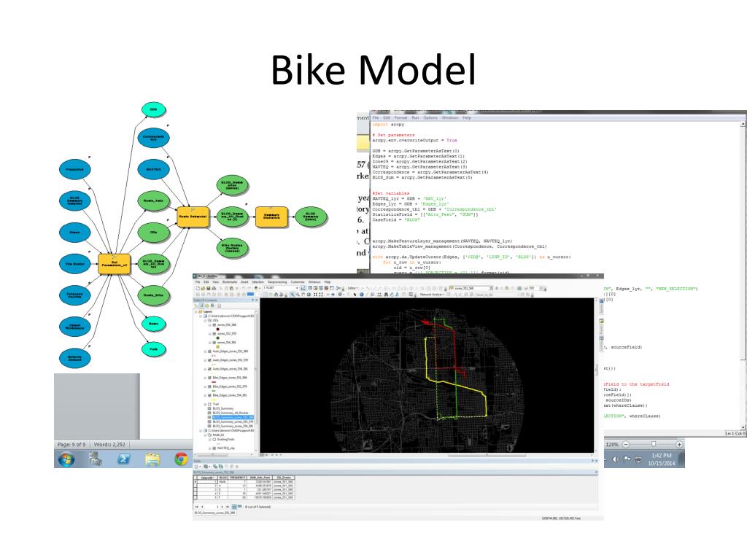This screenshot has height=560, width=747.
Task: Open PowerShell from the taskbar
Action: click(123, 459)
